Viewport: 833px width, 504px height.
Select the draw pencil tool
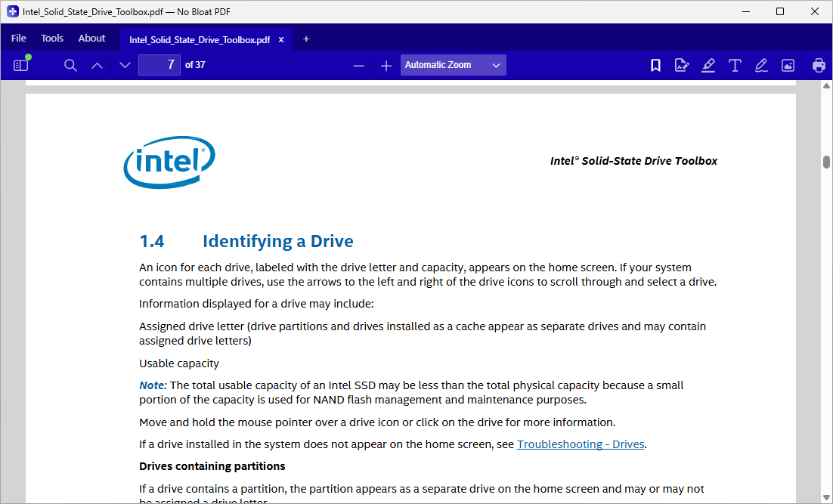761,65
